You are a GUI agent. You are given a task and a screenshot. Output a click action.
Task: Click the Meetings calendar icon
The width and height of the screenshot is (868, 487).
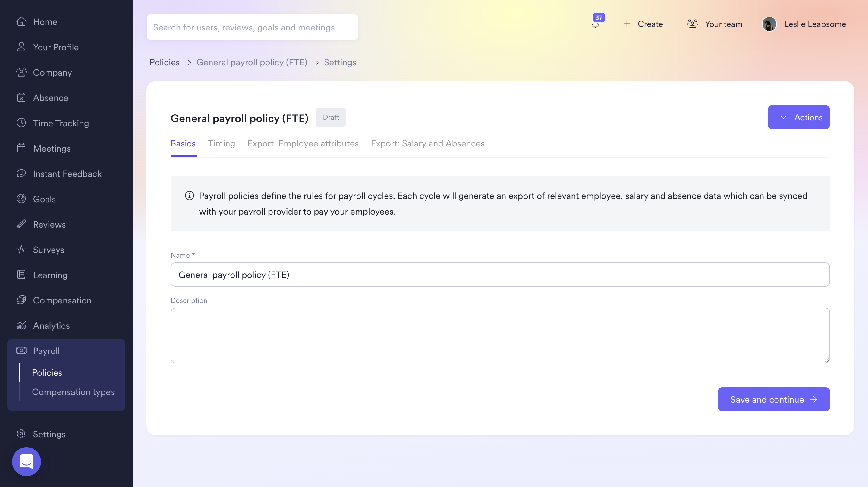[21, 148]
